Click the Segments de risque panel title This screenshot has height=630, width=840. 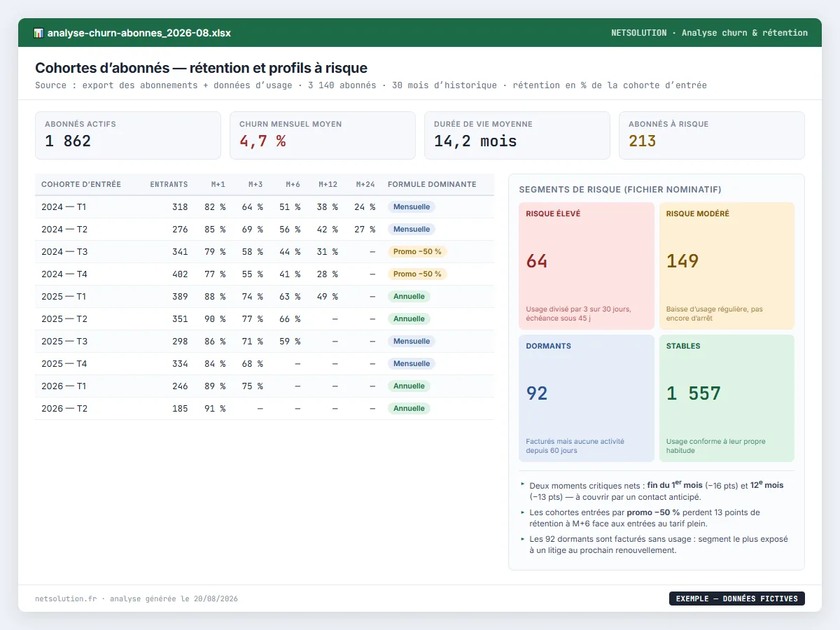pos(620,190)
